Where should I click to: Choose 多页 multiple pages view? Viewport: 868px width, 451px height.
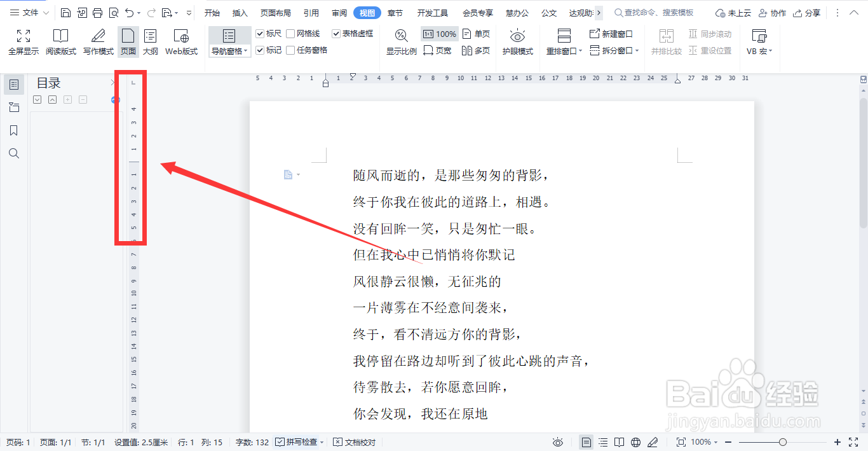(476, 50)
